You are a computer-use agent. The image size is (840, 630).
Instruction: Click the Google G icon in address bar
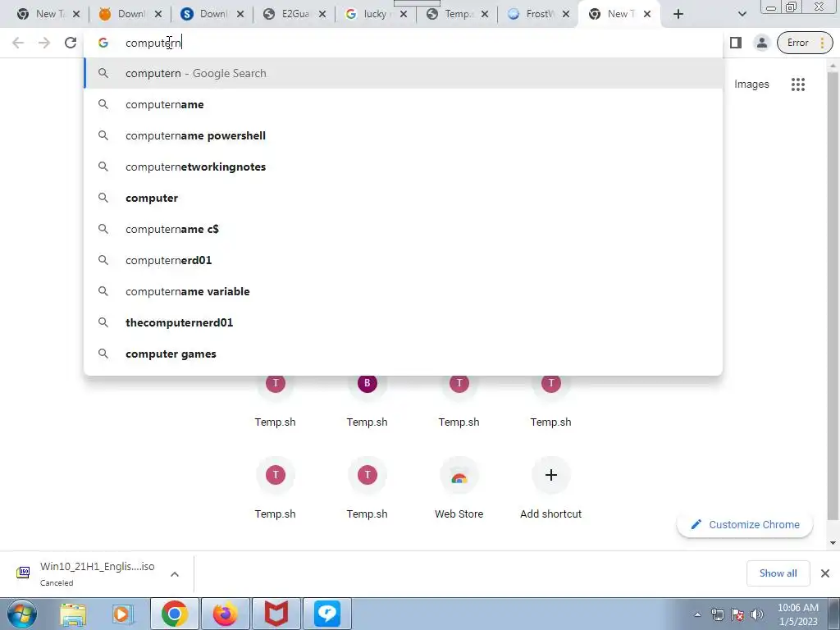pyautogui.click(x=103, y=43)
